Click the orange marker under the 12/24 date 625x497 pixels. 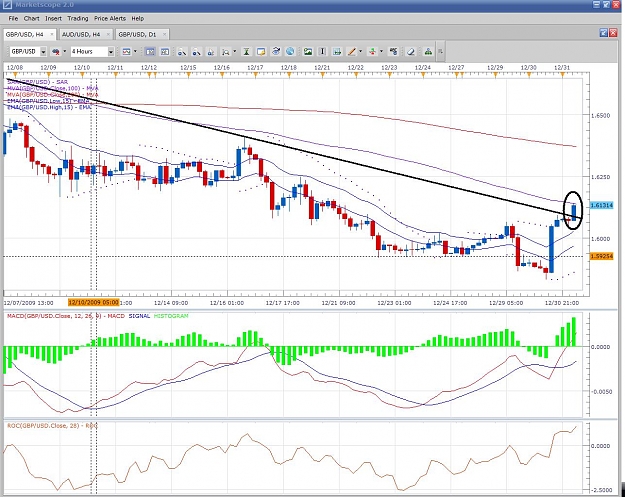423,75
